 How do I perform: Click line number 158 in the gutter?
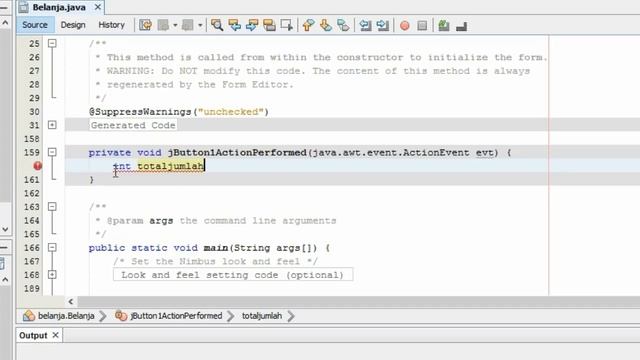(x=32, y=139)
